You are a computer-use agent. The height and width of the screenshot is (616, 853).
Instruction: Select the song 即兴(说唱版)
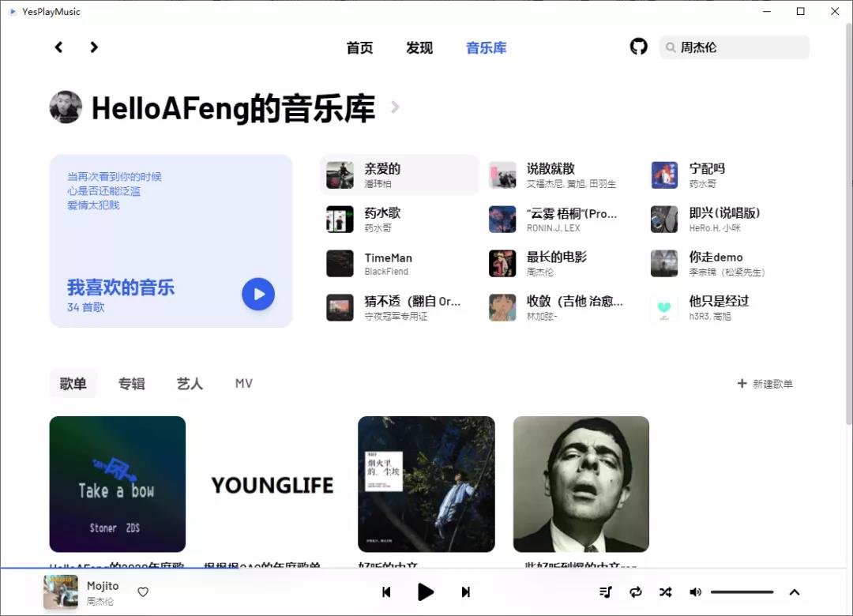tap(724, 219)
